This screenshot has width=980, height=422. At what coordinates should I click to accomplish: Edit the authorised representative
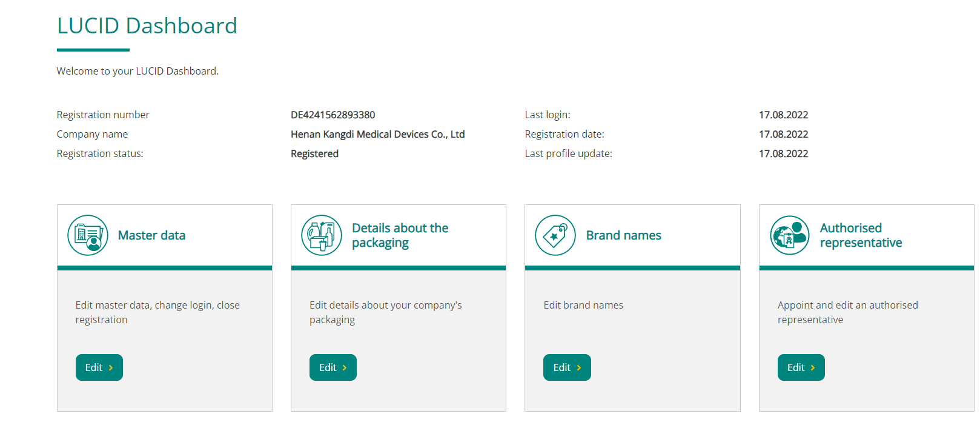[x=801, y=367]
